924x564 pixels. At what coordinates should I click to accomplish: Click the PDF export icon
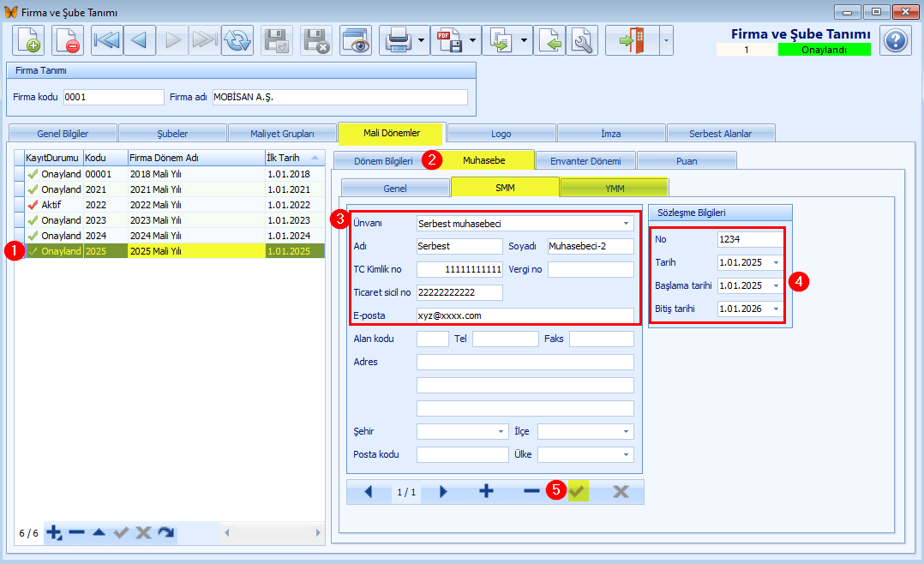[x=449, y=40]
